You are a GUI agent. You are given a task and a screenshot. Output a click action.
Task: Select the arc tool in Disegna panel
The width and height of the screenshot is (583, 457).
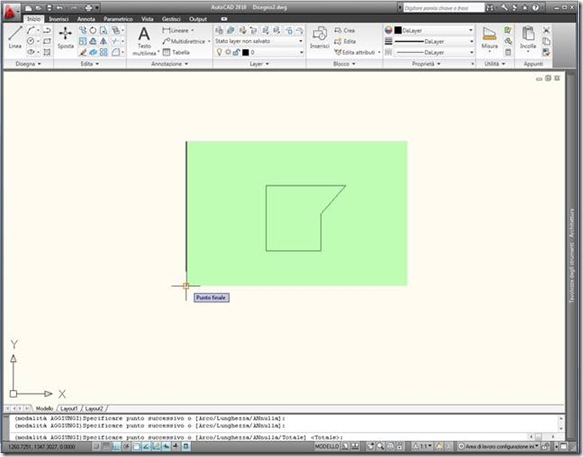31,30
